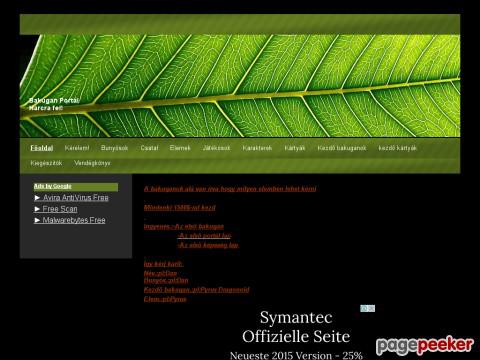This screenshot has width=480, height=360.
Task: Go to the Játékosok page
Action: click(x=216, y=148)
